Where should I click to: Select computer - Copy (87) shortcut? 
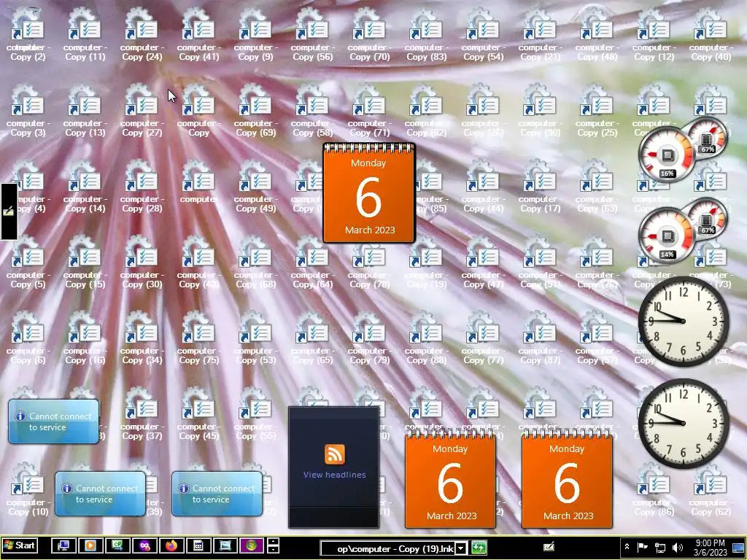(540, 338)
